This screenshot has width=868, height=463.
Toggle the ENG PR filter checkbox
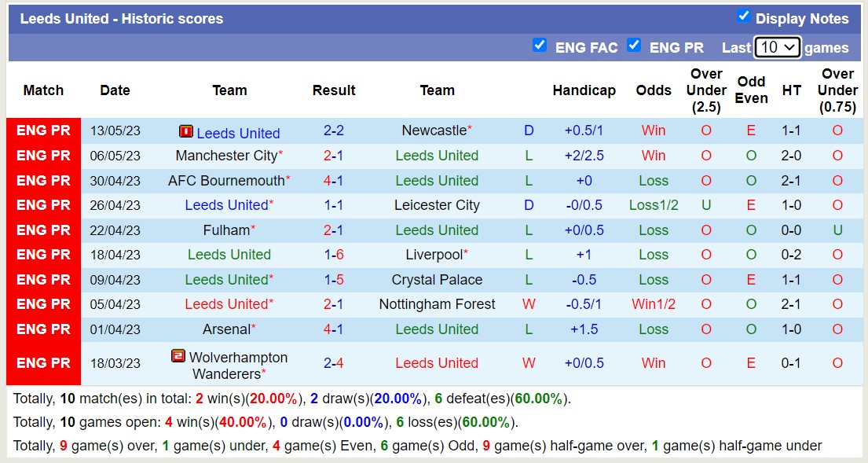pyautogui.click(x=634, y=46)
